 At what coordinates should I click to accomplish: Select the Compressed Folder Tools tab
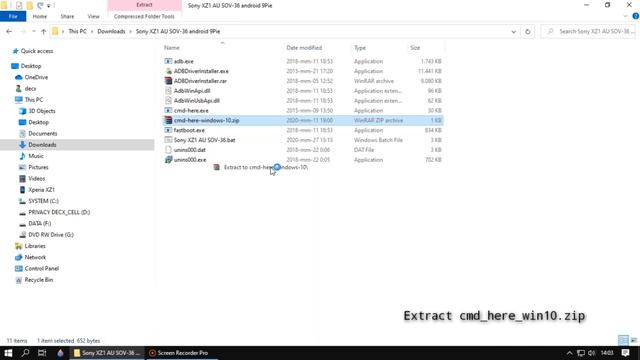[144, 16]
